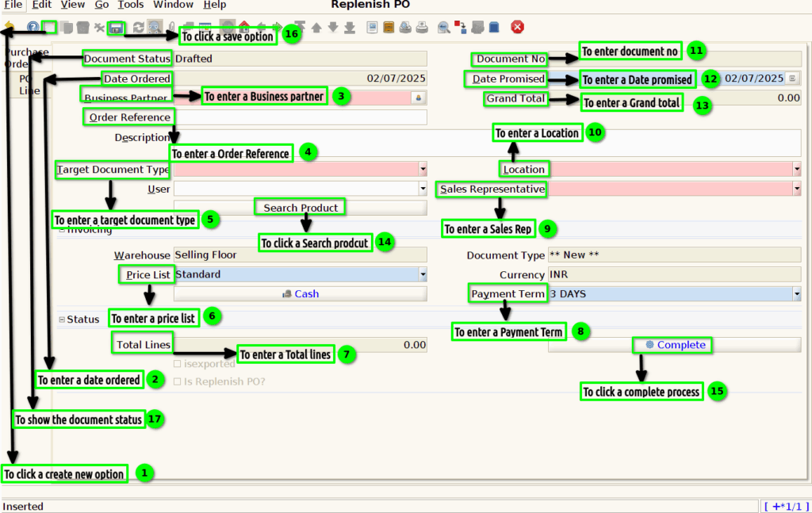Click the Search Product button
Viewport: 812px width, 513px height.
pyautogui.click(x=301, y=208)
